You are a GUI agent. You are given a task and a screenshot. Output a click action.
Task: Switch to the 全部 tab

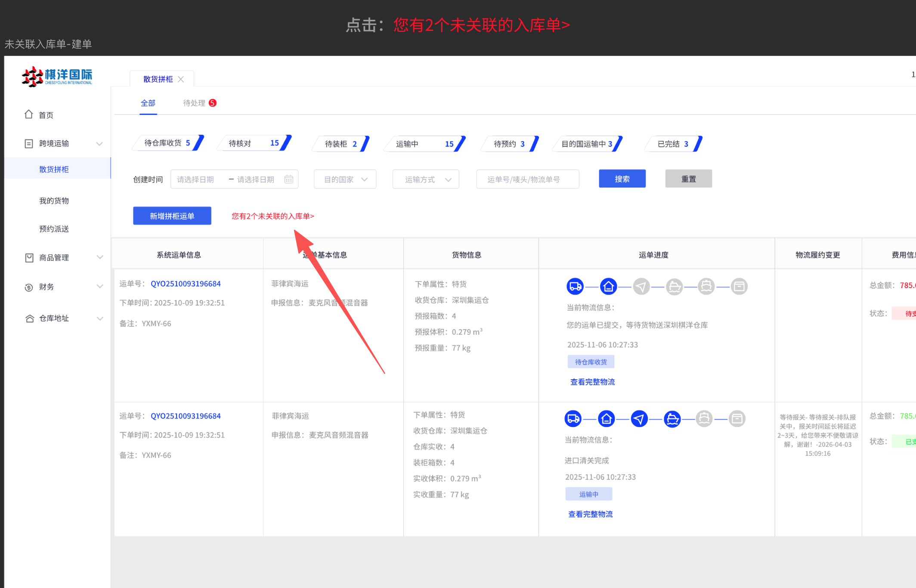point(148,103)
